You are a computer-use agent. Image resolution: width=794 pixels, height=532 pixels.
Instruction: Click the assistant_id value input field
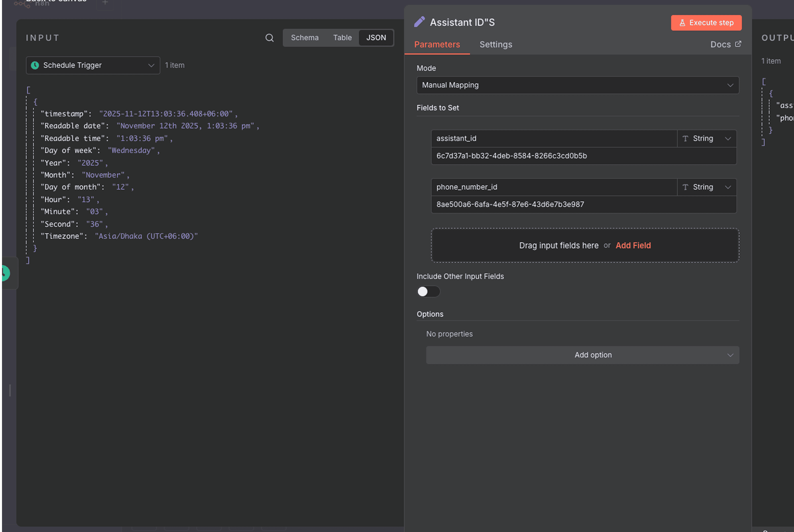pos(583,156)
